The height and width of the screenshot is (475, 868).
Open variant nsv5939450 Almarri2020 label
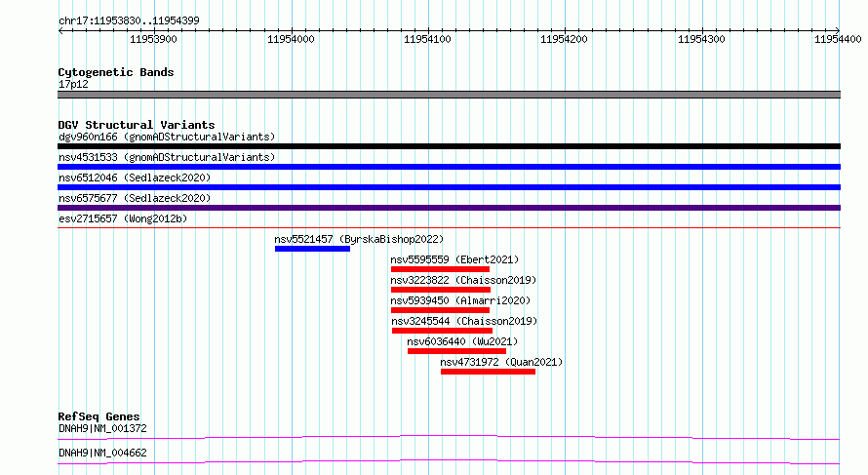click(x=460, y=300)
